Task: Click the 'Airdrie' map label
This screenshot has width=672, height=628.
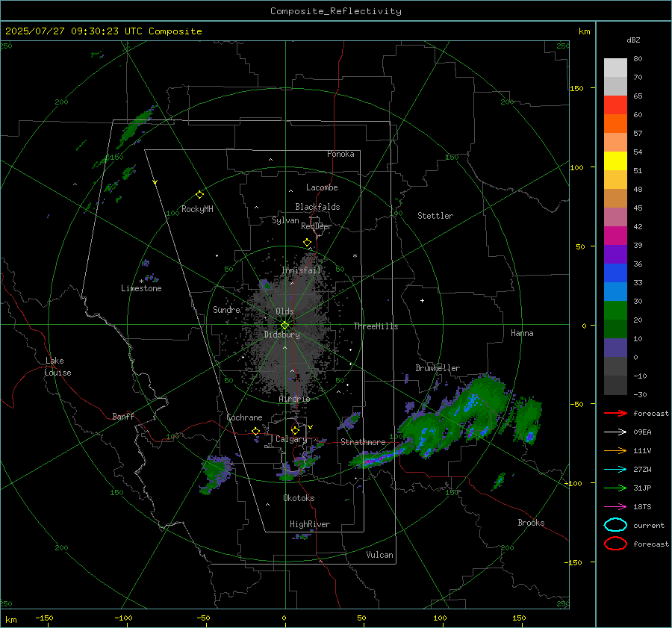Action: [294, 399]
